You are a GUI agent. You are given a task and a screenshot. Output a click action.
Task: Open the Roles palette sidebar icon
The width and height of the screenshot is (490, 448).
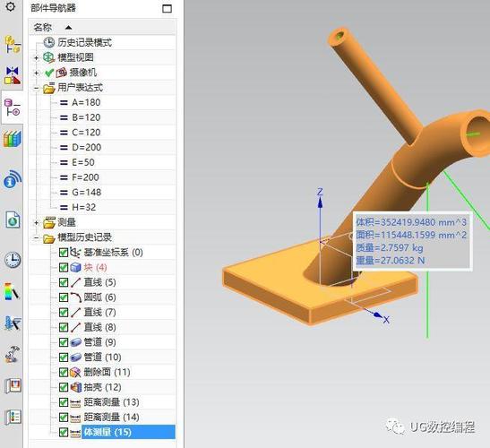tap(13, 386)
